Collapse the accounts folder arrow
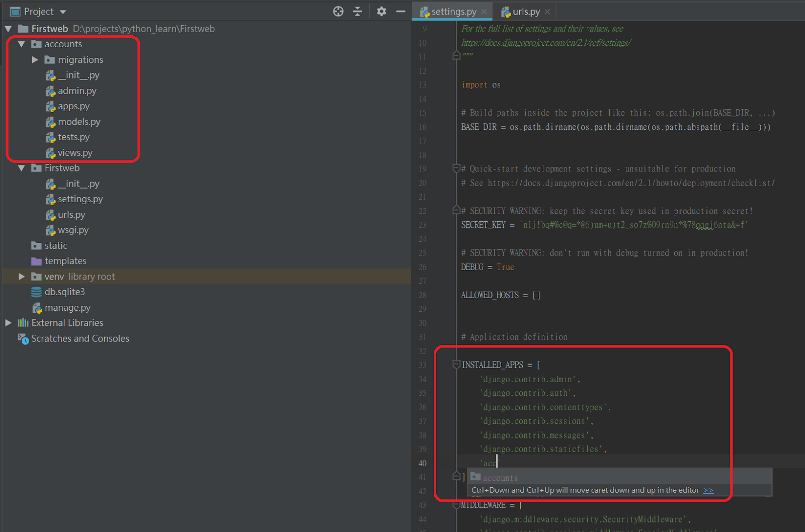This screenshot has width=805, height=532. tap(21, 44)
